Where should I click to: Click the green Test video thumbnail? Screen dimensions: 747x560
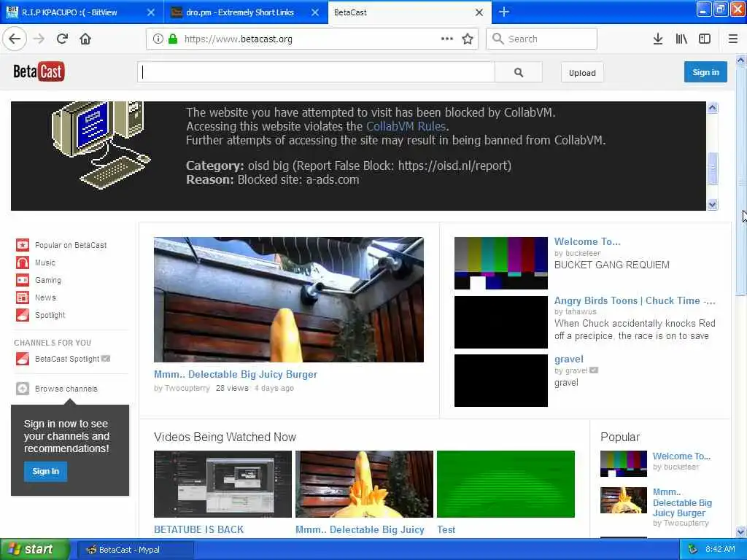(x=506, y=484)
